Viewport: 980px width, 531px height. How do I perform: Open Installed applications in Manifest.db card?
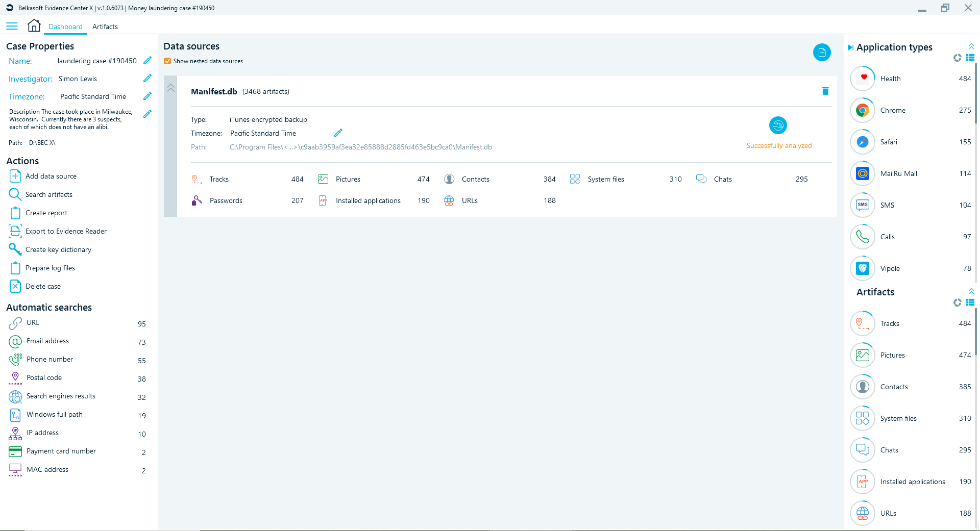(x=373, y=200)
